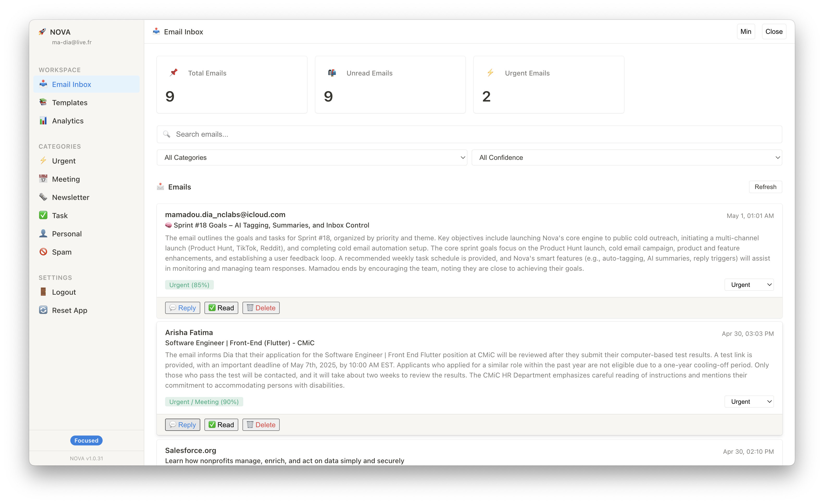Screen dimensions: 824x504
Task: Click the Search emails input field
Action: pos(469,134)
